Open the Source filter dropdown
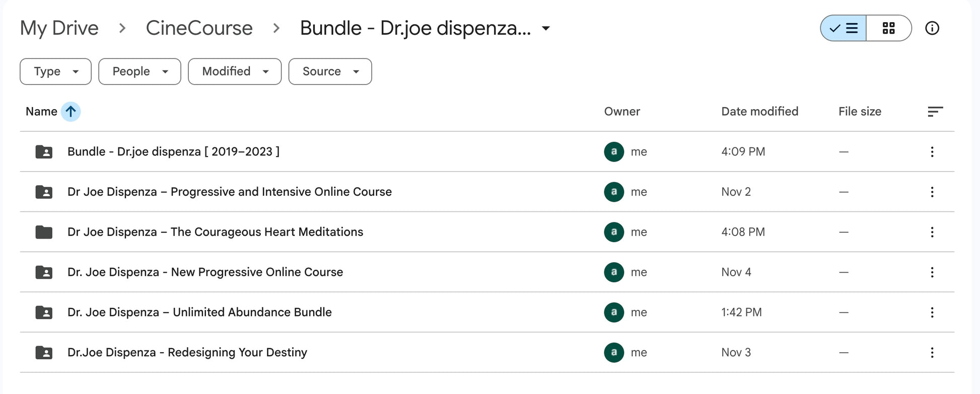 coord(330,71)
